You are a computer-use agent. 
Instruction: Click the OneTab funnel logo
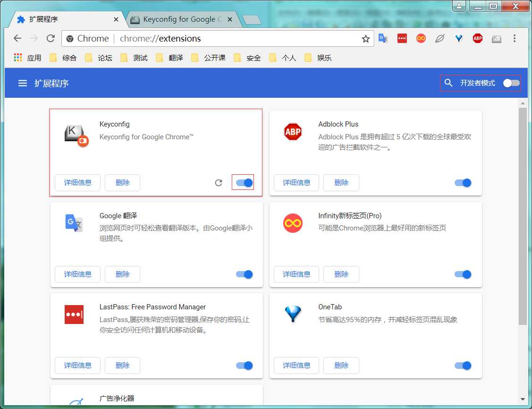point(293,314)
